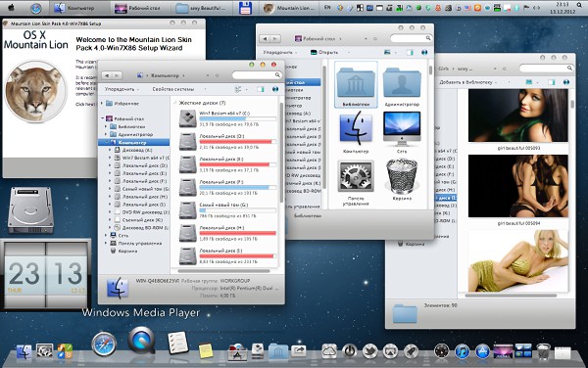
Task: Click help icon in Girls window toolbar
Action: [x=566, y=82]
